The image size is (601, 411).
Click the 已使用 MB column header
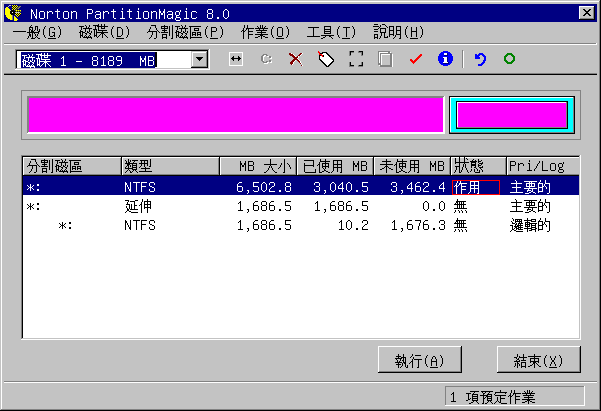pos(335,166)
